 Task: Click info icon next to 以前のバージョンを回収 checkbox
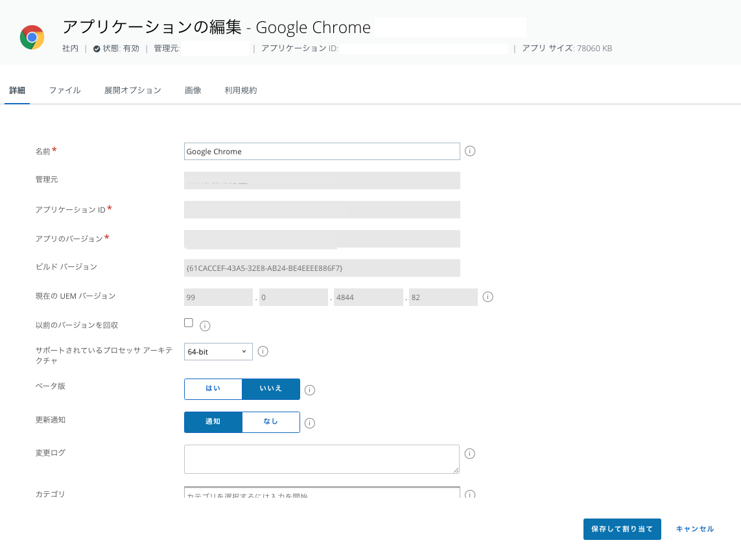[205, 325]
